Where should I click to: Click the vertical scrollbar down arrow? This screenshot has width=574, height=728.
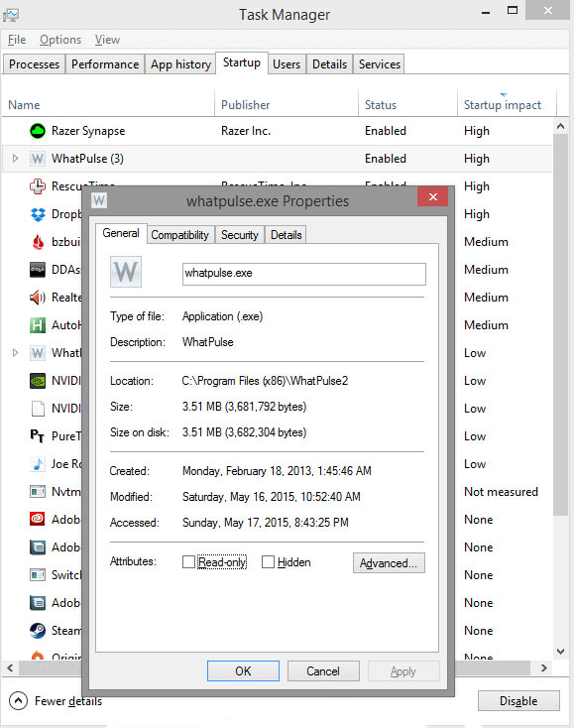pos(560,652)
